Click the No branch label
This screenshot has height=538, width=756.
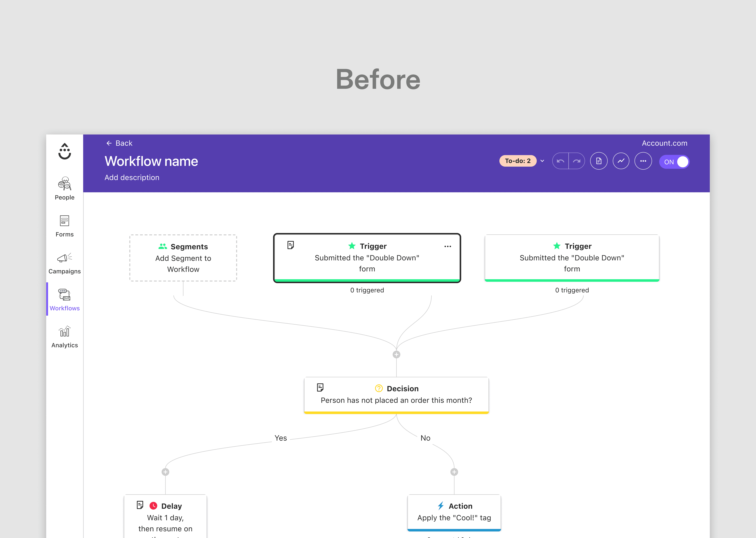(x=425, y=438)
